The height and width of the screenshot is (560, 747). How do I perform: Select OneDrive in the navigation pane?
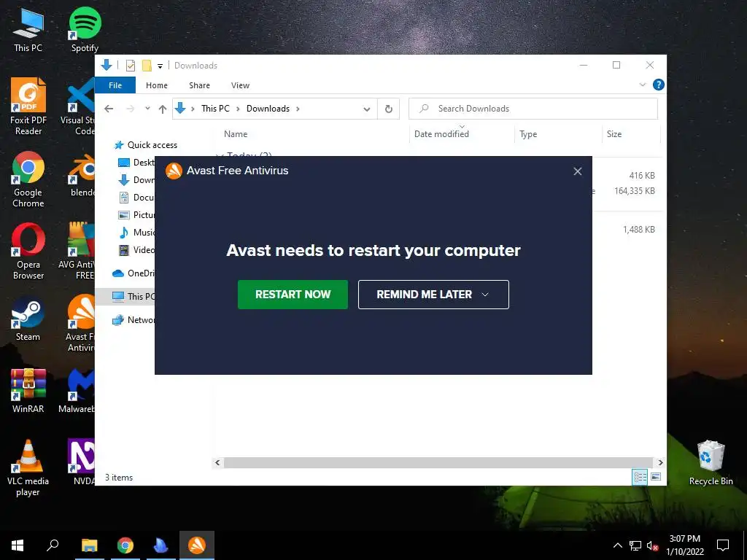point(133,273)
